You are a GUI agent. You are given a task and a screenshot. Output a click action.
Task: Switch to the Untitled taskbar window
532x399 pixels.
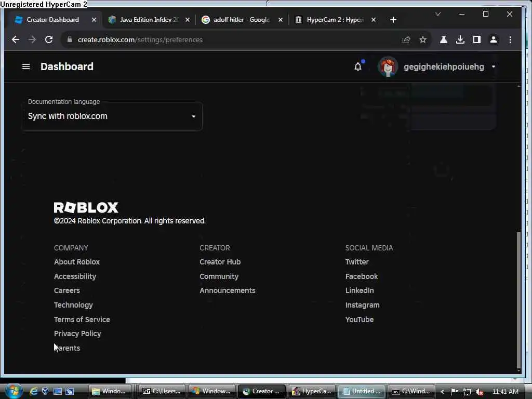tap(362, 391)
